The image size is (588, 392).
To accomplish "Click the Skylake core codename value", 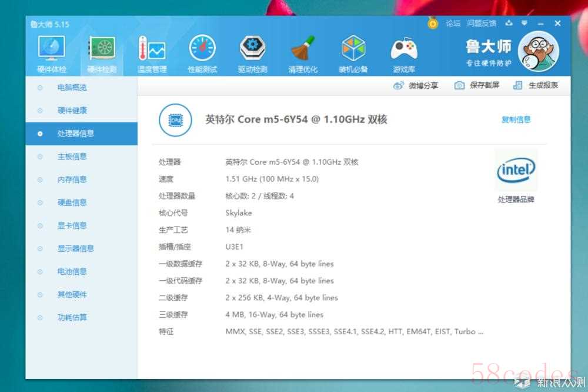I will tap(239, 213).
